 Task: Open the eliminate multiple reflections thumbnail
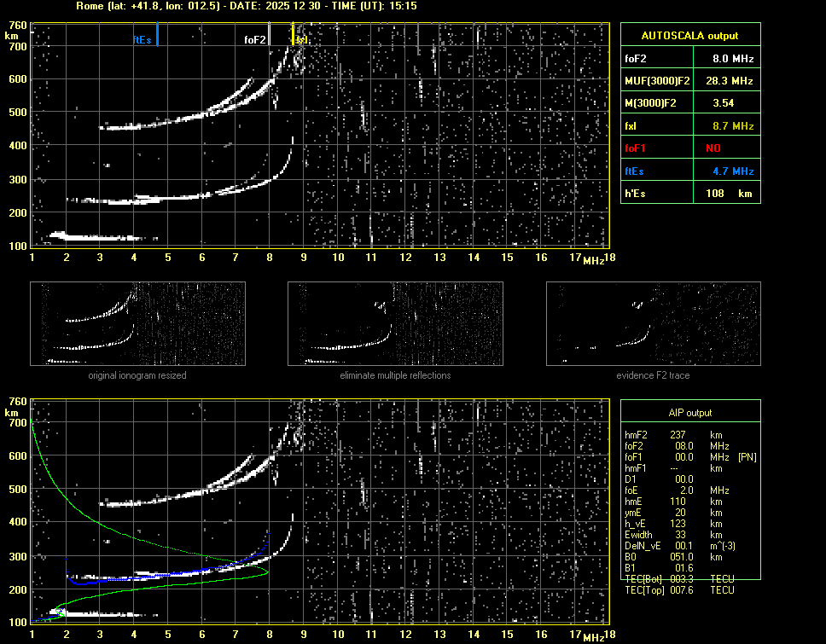(395, 323)
